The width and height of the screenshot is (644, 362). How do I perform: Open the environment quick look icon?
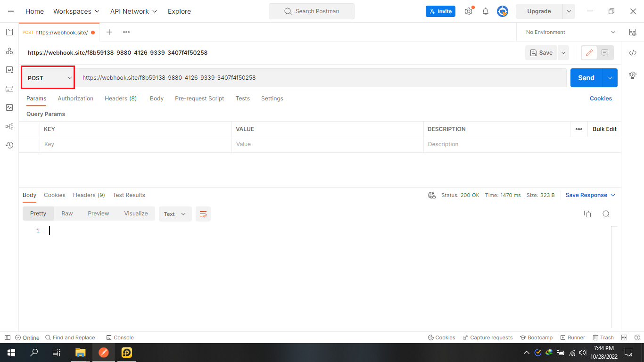pyautogui.click(x=633, y=32)
